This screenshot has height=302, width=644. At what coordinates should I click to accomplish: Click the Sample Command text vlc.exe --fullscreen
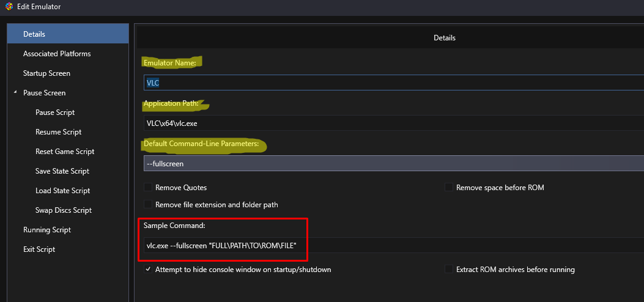click(221, 246)
